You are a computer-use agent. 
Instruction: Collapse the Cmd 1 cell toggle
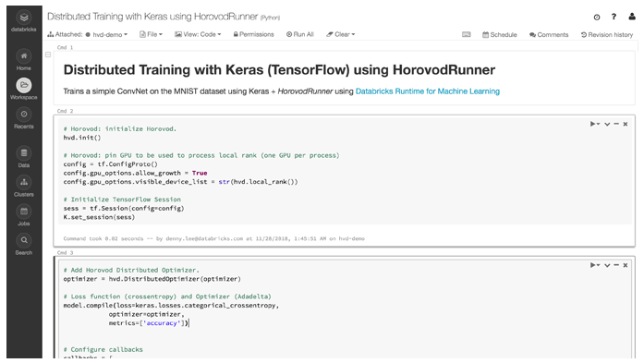[x=48, y=54]
